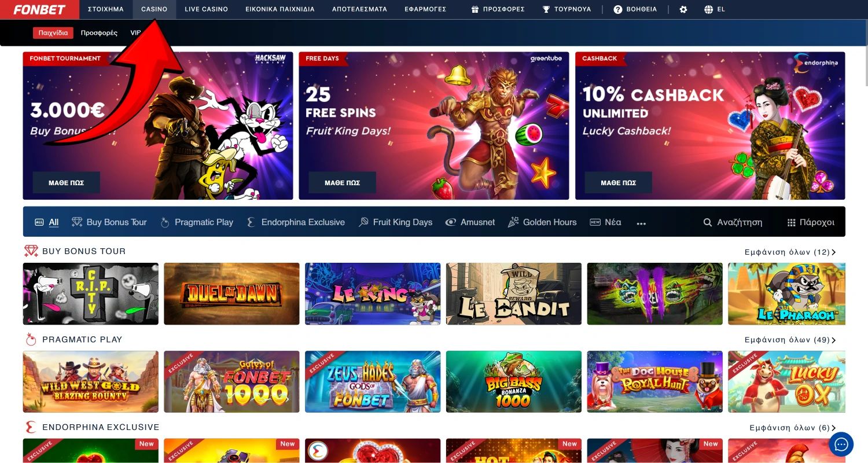Image resolution: width=868 pixels, height=463 pixels.
Task: Open the Πάροχοι providers grid icon
Action: (792, 222)
